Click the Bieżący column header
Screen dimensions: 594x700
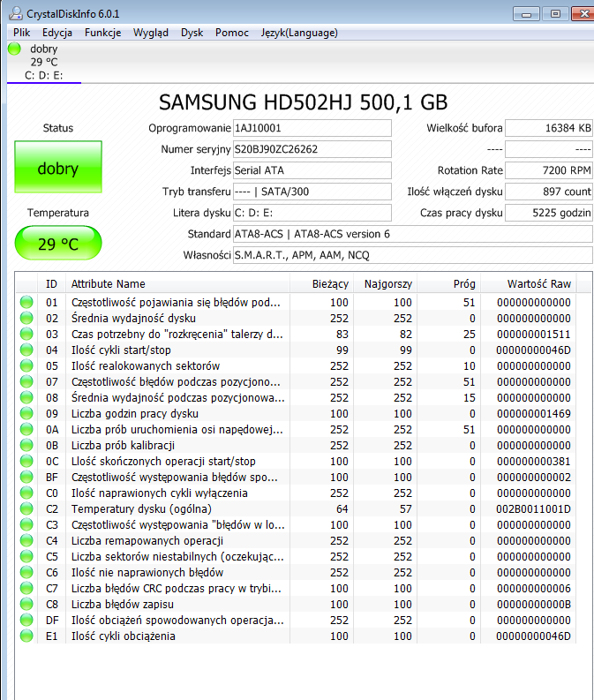click(322, 284)
